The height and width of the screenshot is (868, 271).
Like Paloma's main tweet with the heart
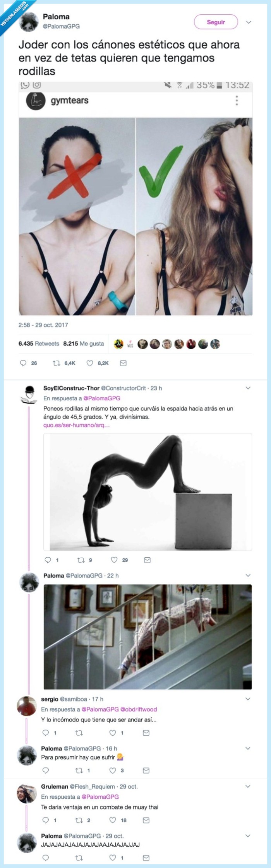pyautogui.click(x=89, y=363)
